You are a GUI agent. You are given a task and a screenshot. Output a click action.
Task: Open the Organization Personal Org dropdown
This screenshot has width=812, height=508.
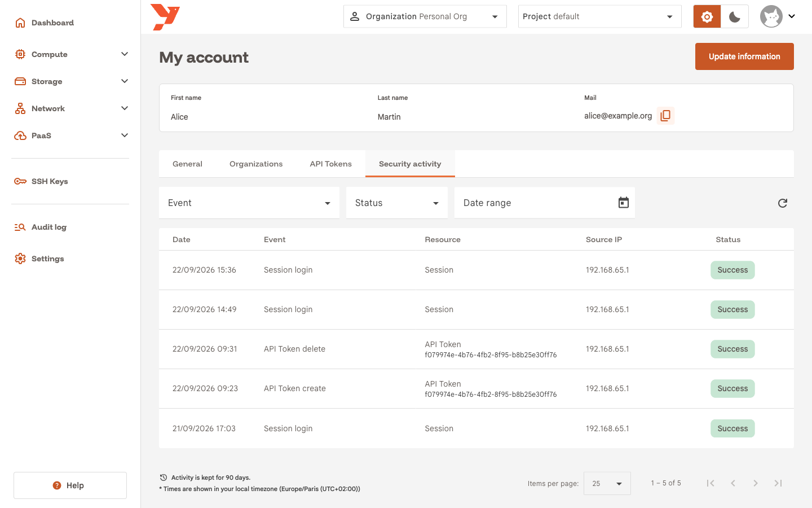(425, 16)
